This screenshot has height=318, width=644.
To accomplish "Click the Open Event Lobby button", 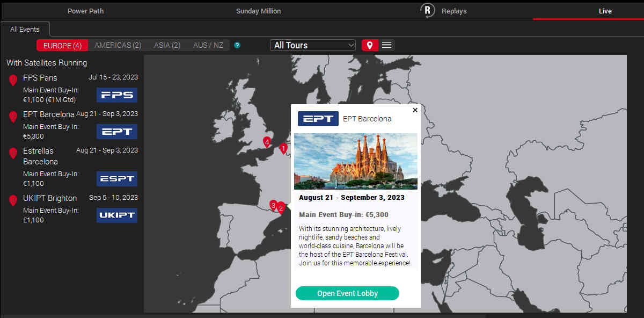I will 347,293.
